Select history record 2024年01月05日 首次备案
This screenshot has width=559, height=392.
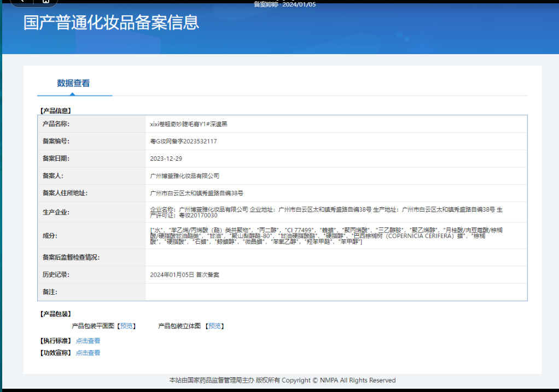185,275
